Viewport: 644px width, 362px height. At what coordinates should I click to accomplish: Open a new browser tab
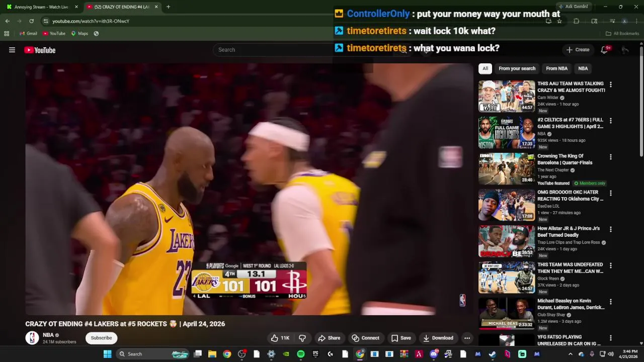168,7
